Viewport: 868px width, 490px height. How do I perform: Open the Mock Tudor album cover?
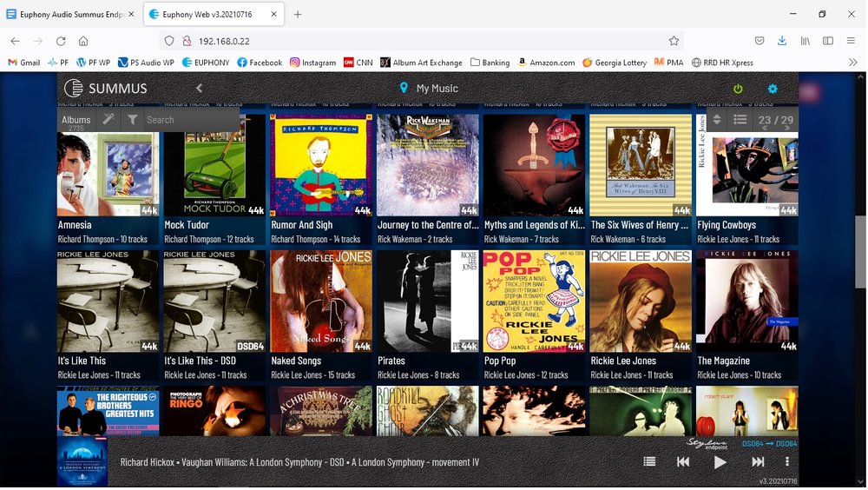click(214, 165)
